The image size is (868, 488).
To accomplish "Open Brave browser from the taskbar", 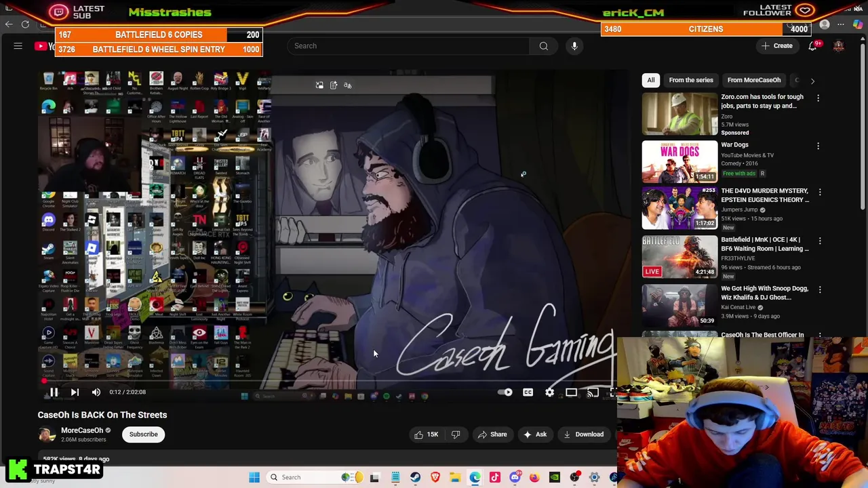I will click(435, 477).
